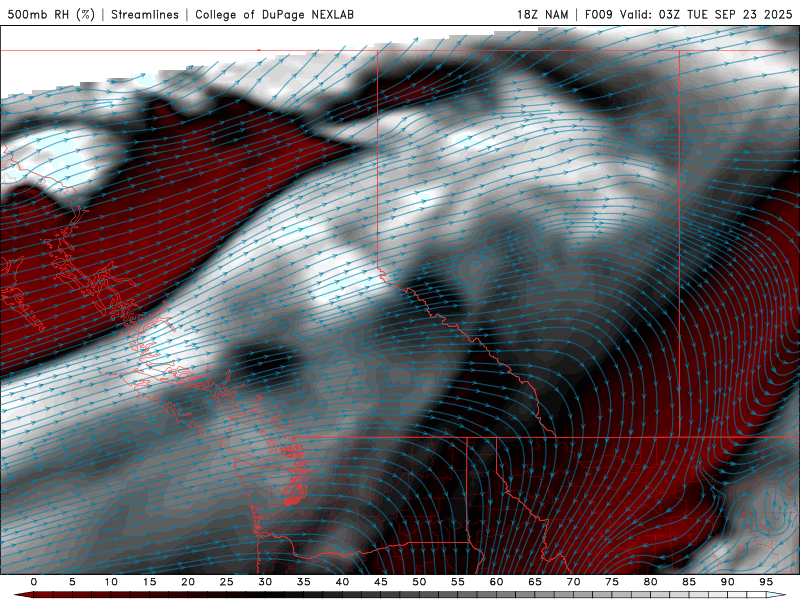Click the "65" colorbar scale label
The width and height of the screenshot is (800, 600).
[x=535, y=582]
